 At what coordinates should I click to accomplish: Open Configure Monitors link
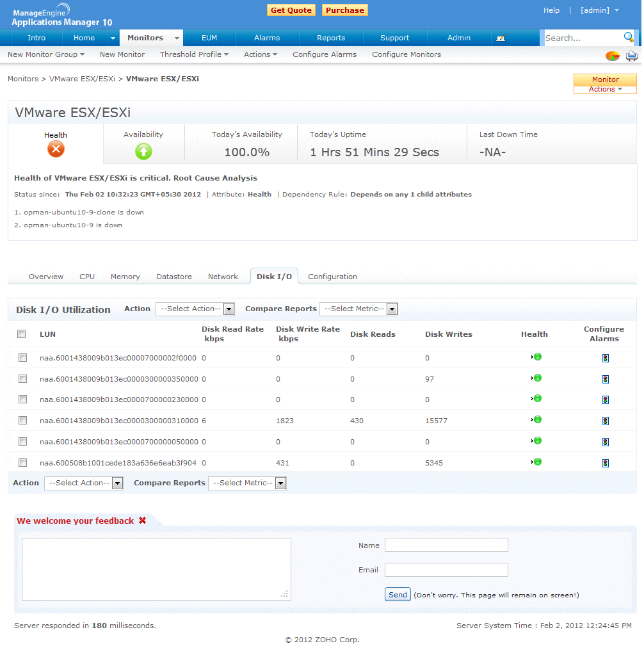point(406,54)
